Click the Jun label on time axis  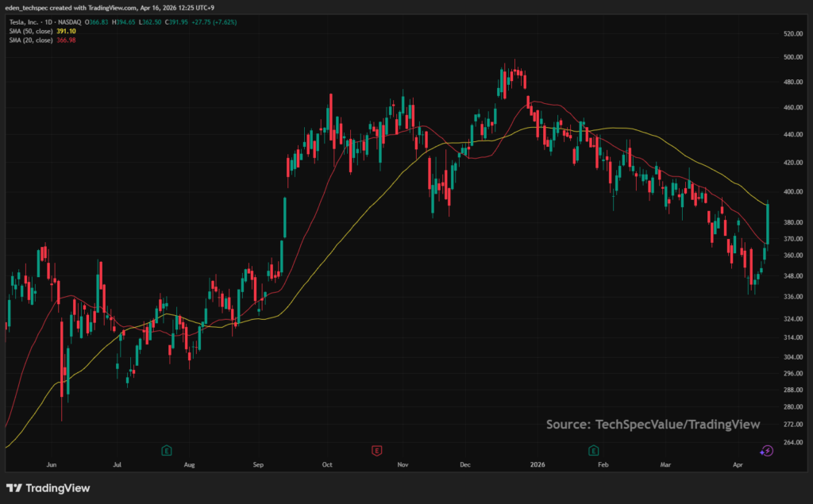coord(52,464)
